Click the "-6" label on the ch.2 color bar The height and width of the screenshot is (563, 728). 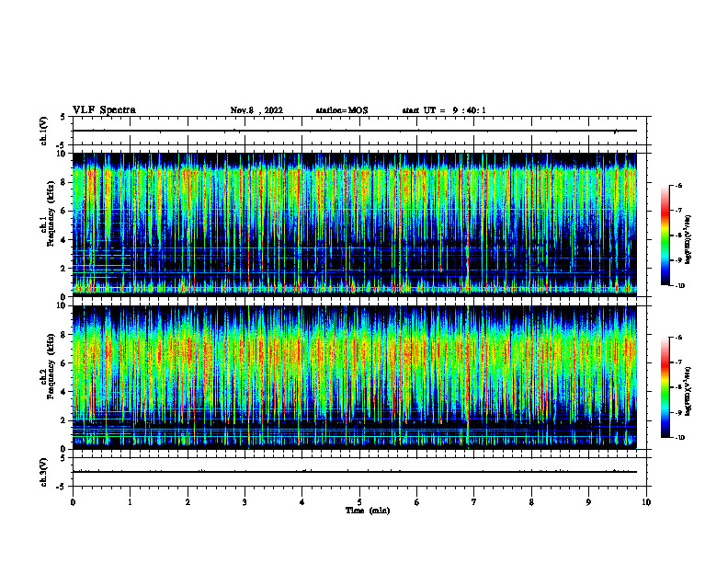coord(678,338)
